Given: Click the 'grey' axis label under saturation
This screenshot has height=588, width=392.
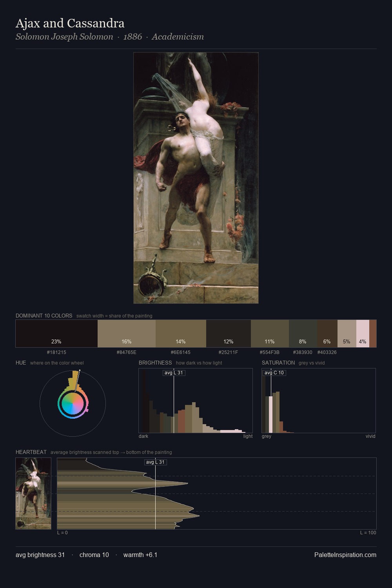Looking at the screenshot, I should coord(267,436).
